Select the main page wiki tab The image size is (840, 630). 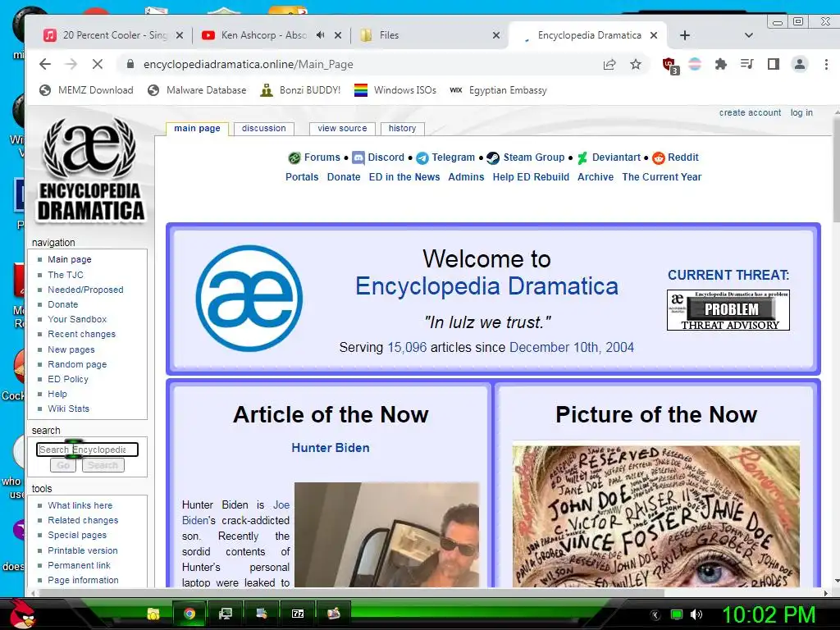pos(197,129)
